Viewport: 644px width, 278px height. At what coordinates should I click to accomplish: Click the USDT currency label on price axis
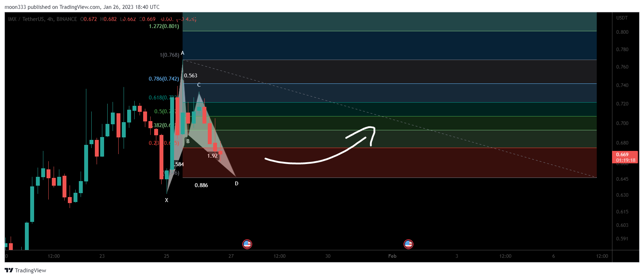pos(622,18)
